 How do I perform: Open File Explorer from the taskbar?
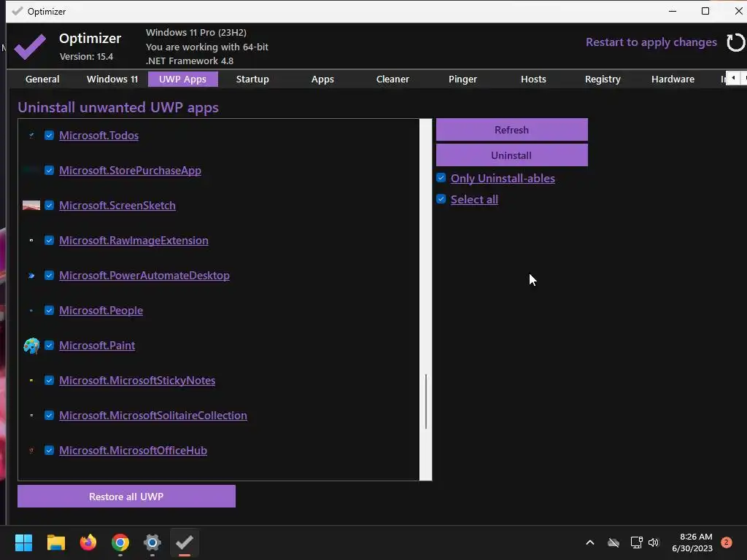(55, 542)
